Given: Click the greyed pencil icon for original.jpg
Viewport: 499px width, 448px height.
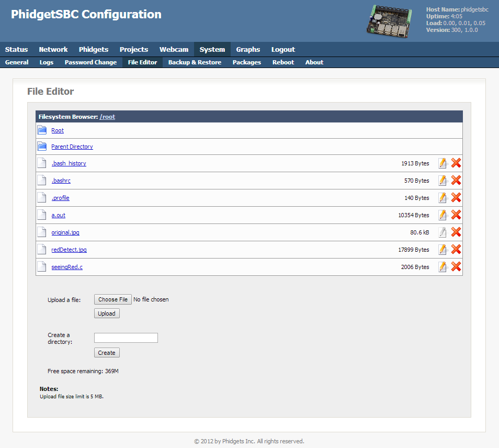Looking at the screenshot, I should (x=443, y=232).
